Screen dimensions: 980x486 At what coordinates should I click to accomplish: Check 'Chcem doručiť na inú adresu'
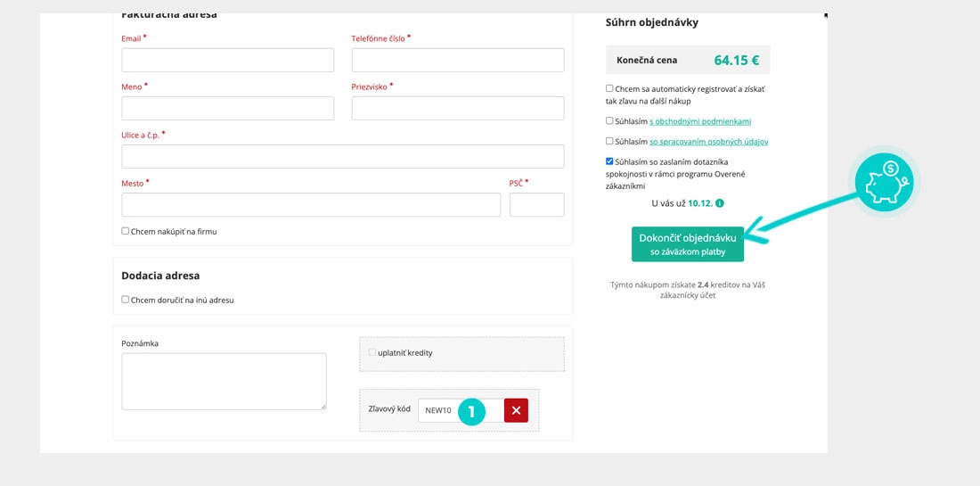tap(126, 300)
